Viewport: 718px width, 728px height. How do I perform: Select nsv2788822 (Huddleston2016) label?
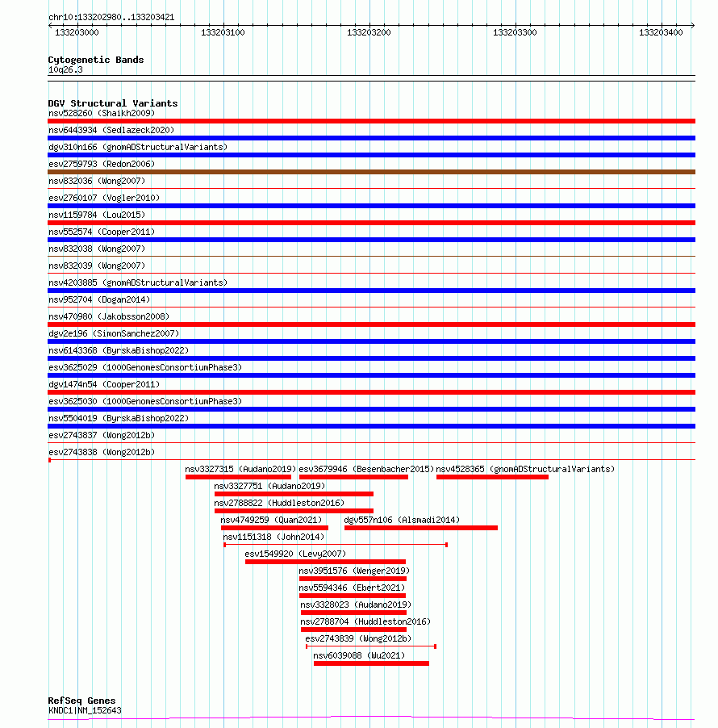tap(279, 503)
